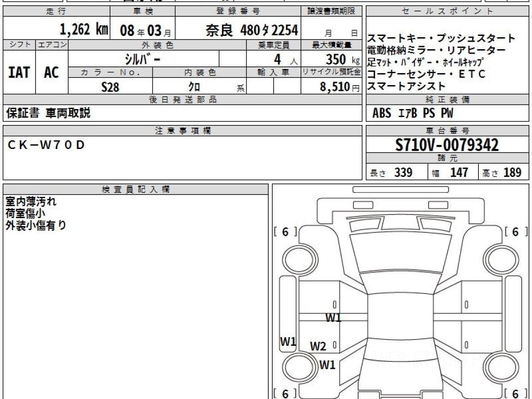
Task: Click the 内装色 header
Action: coord(200,72)
